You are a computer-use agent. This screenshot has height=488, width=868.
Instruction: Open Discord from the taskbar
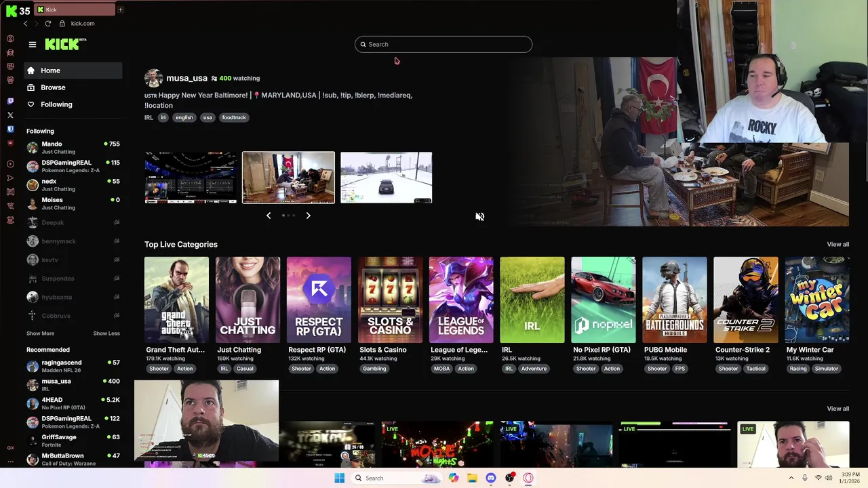pyautogui.click(x=491, y=478)
